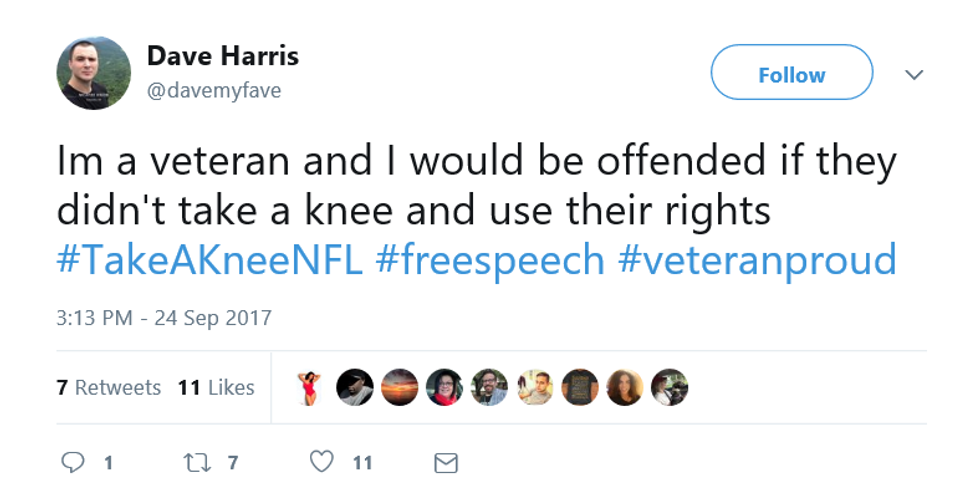Click the @davemyfave handle
This screenshot has width=980, height=481.
coord(214,90)
